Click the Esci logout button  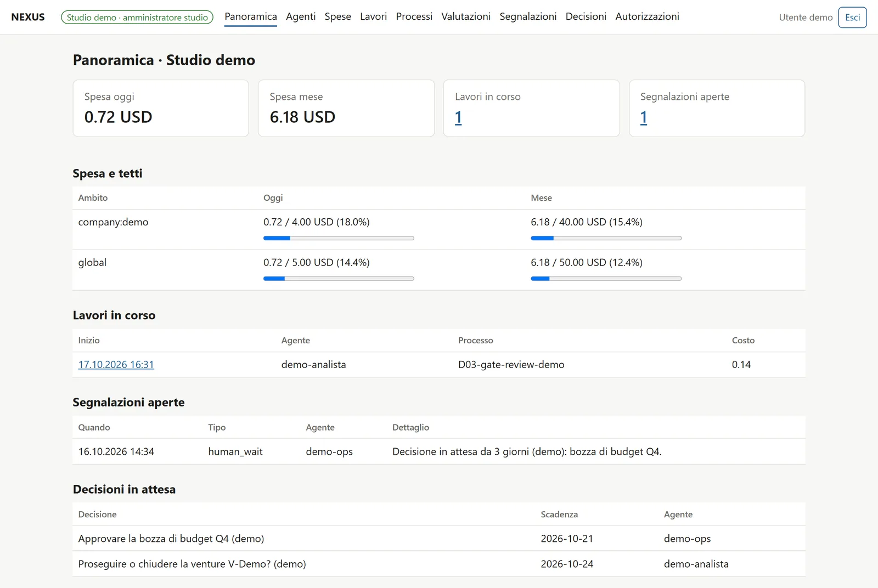pos(852,18)
